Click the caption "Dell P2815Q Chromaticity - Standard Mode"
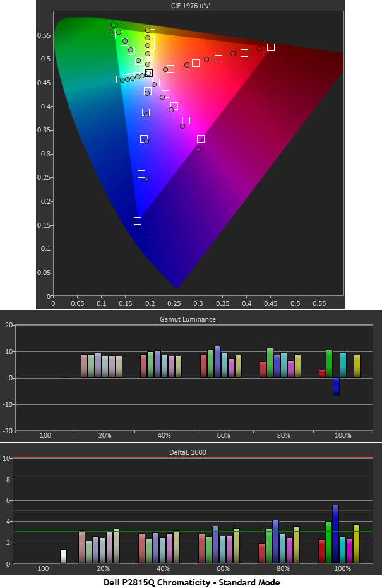Viewport: 382px width, 588px height. click(192, 582)
